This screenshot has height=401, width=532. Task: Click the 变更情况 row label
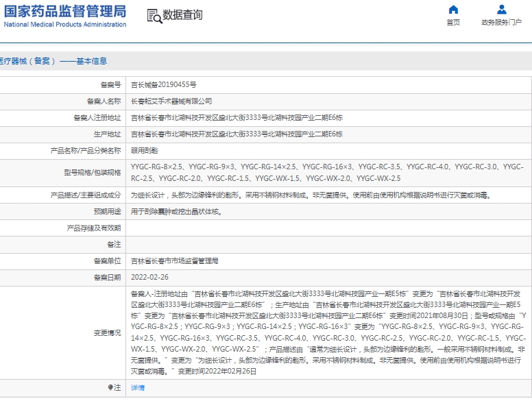click(x=107, y=333)
